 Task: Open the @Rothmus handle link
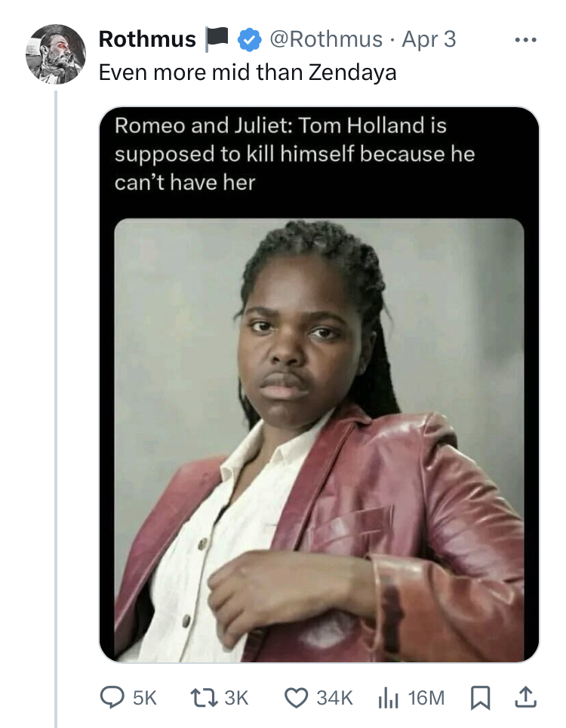(x=325, y=39)
